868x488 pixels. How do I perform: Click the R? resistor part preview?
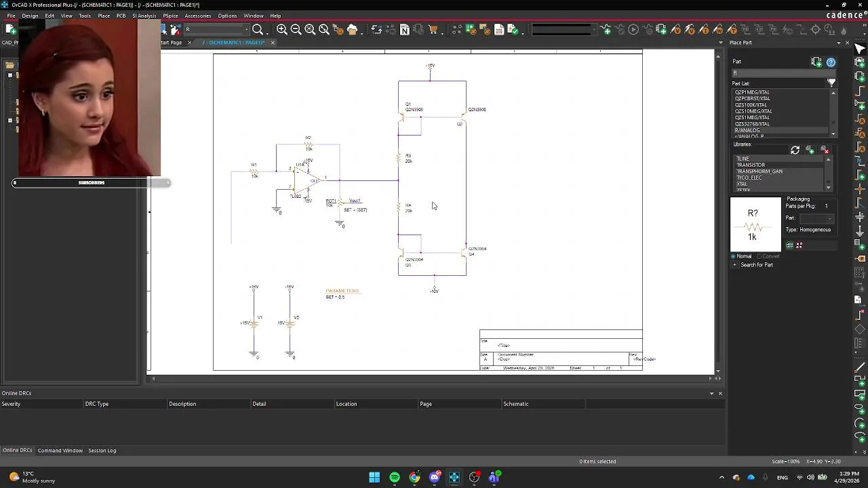pos(756,225)
